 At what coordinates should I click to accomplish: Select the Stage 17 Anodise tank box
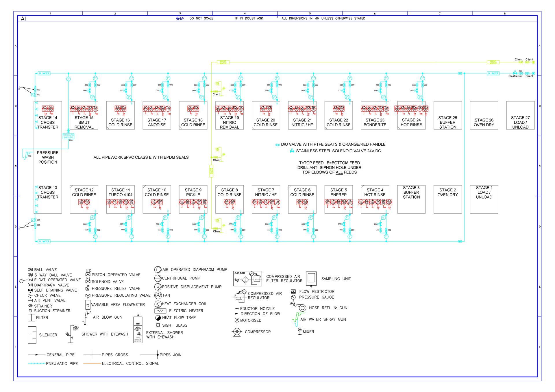(157, 122)
